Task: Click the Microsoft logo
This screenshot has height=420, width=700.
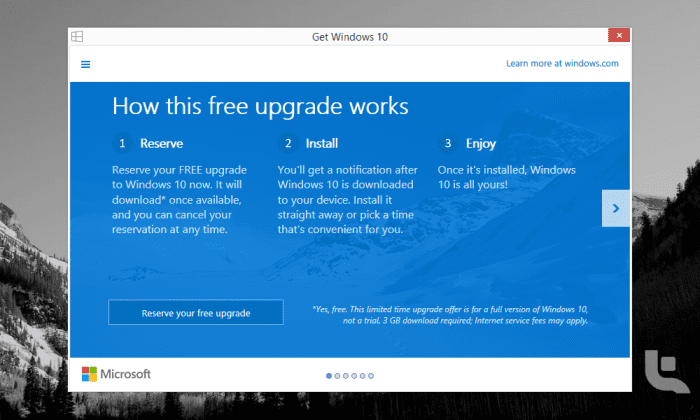Action: [x=116, y=374]
